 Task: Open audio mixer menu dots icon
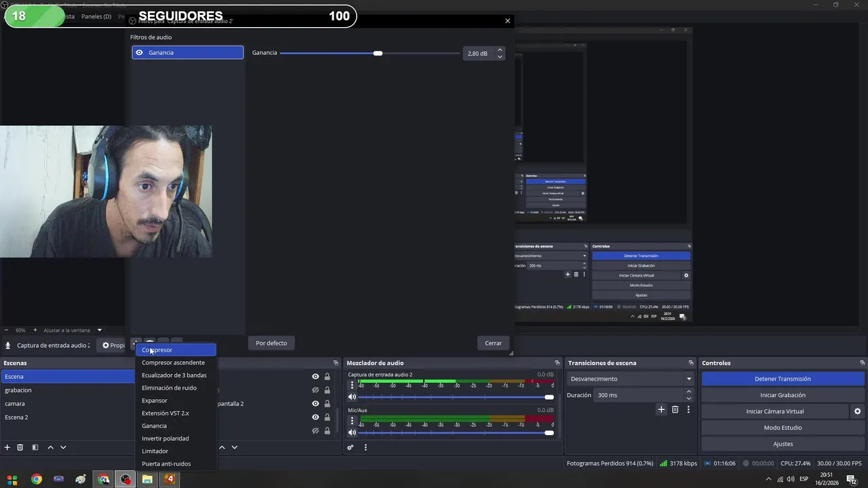366,447
